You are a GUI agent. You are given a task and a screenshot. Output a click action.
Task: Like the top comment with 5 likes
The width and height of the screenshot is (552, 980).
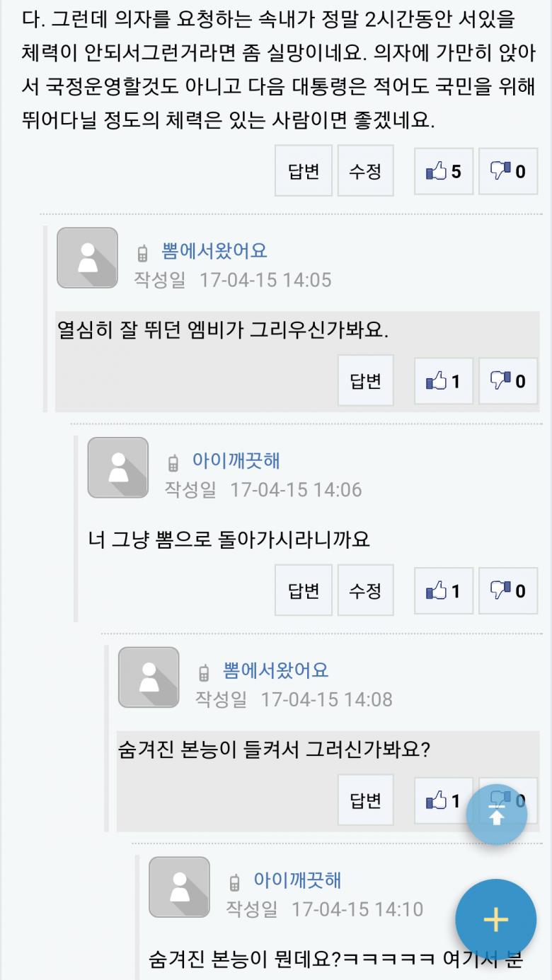[443, 171]
